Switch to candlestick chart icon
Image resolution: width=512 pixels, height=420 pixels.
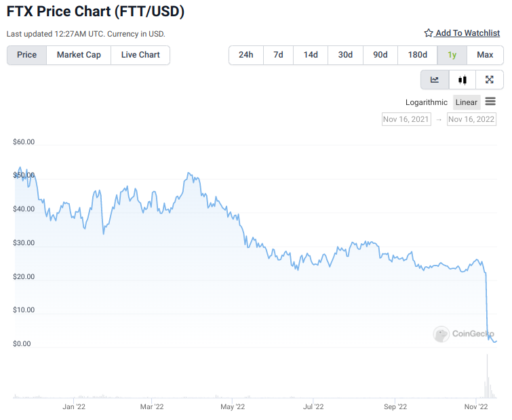[x=462, y=80]
